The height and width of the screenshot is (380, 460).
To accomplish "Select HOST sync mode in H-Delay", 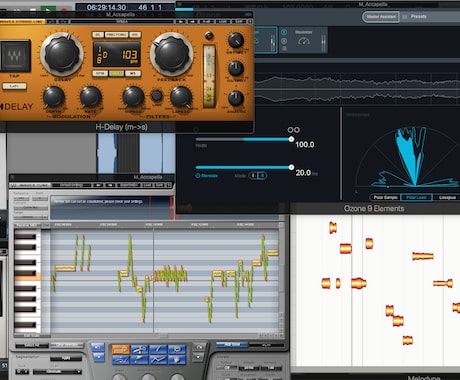I will 116,73.
